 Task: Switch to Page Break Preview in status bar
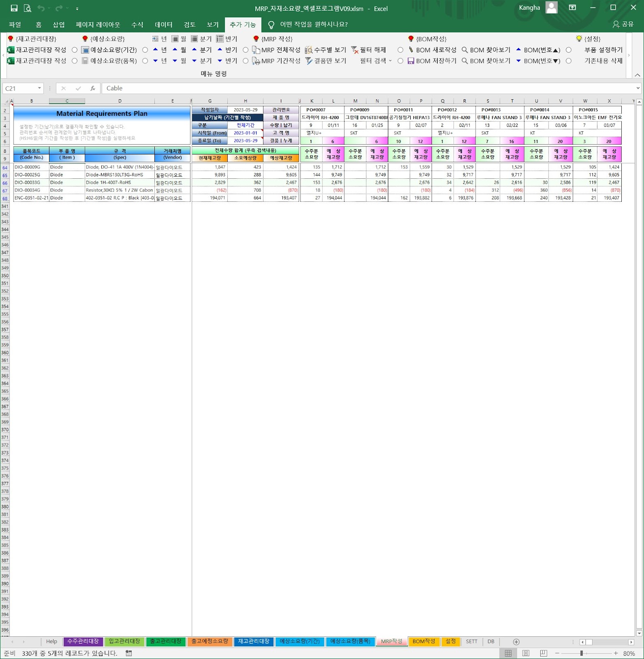click(x=544, y=653)
